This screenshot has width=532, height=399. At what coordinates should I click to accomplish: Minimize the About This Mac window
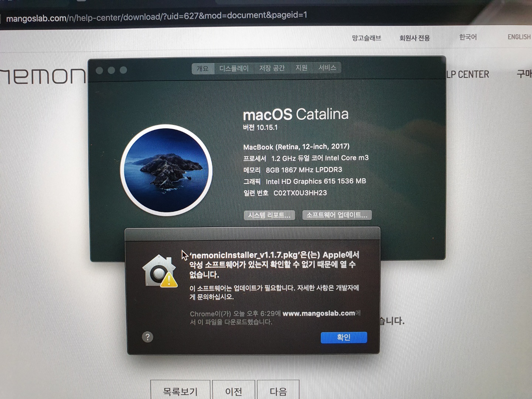click(111, 70)
